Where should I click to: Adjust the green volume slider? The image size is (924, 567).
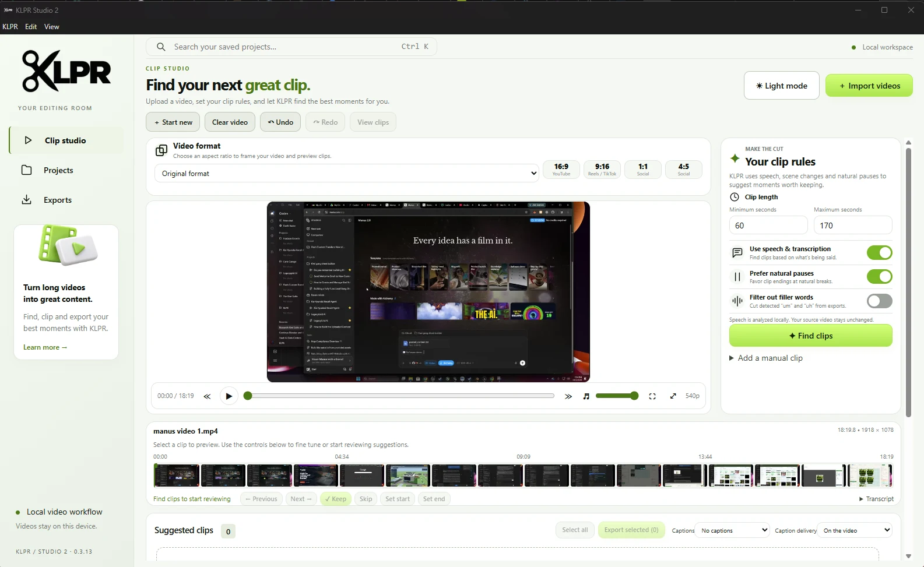(617, 396)
